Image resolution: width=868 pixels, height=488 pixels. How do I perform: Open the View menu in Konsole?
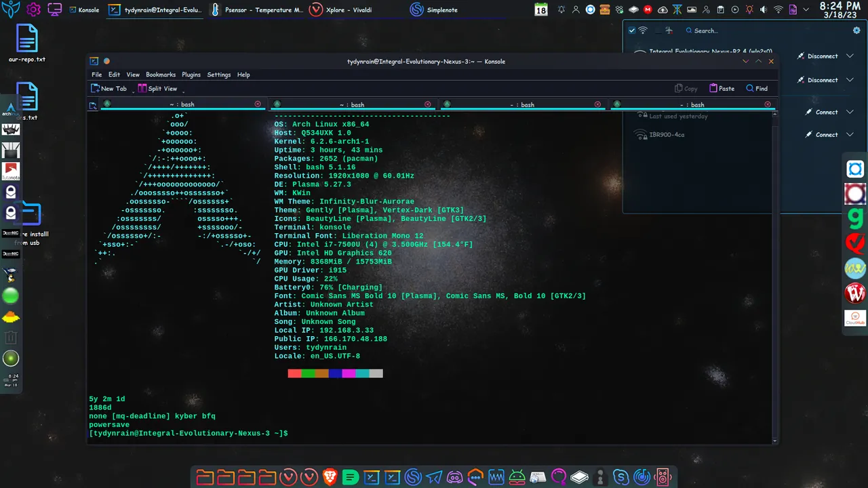[133, 75]
